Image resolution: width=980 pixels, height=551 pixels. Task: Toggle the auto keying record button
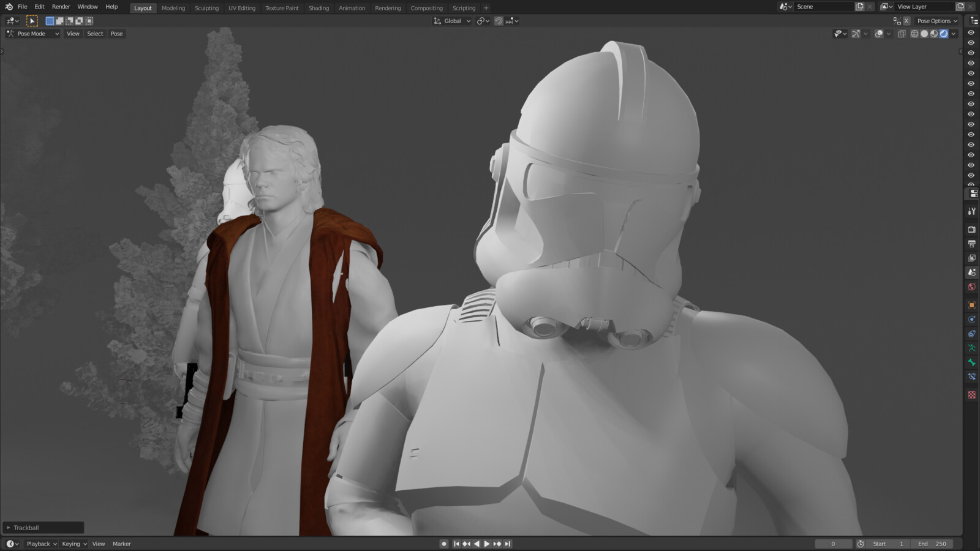[444, 544]
